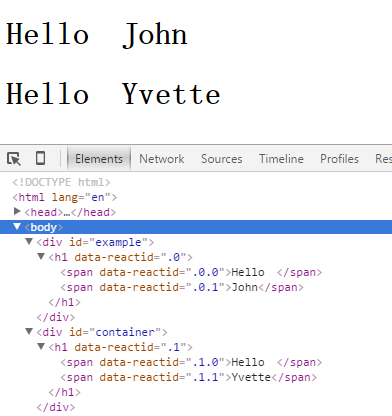Expand the collapsed head element

tap(17, 211)
